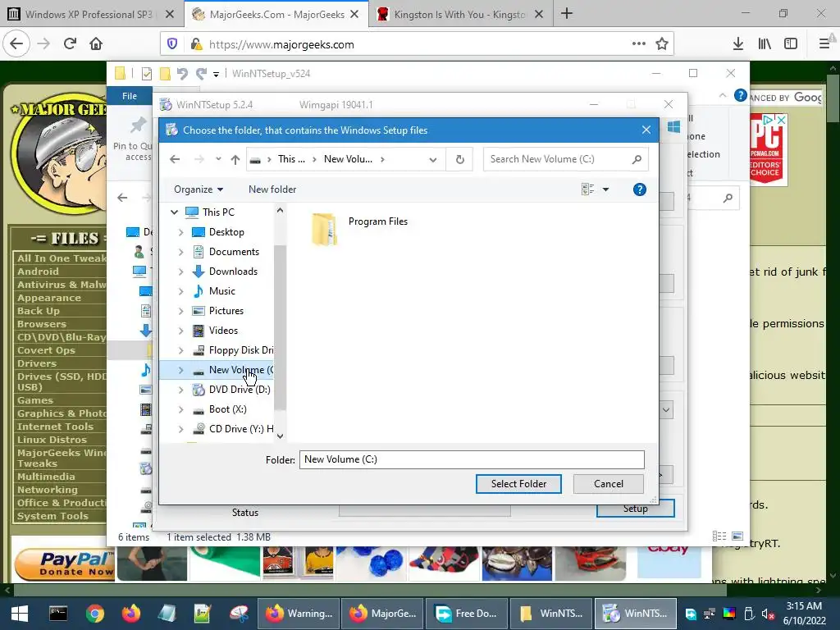Image resolution: width=840 pixels, height=630 pixels.
Task: Open Networking category link
Action: coord(47,490)
